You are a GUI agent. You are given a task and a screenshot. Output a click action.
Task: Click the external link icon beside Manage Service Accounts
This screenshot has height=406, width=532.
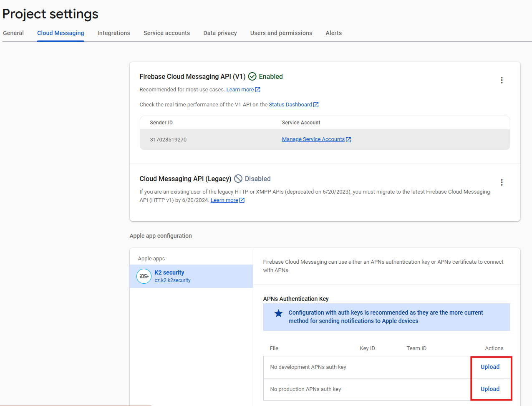348,140
